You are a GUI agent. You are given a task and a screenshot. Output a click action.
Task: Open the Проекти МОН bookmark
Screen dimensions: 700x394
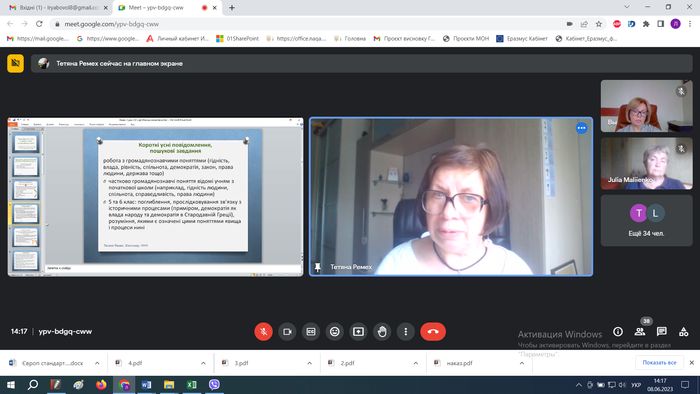[466, 39]
